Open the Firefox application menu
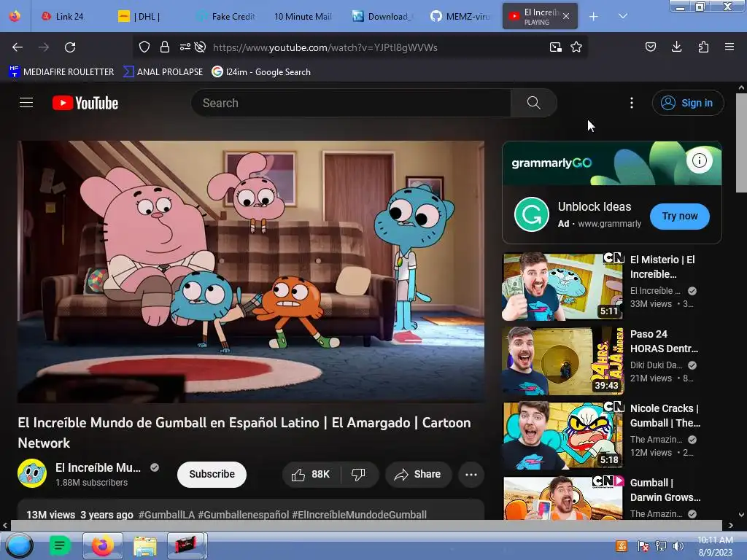The image size is (747, 560). tap(729, 47)
